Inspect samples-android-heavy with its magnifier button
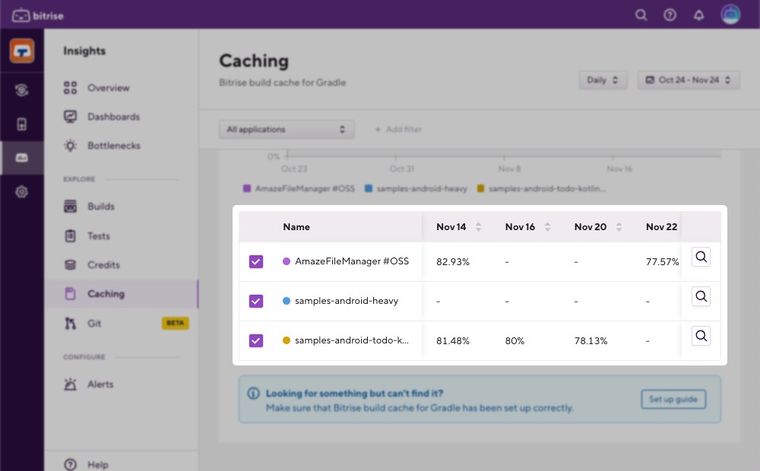The image size is (760, 471). 701,296
